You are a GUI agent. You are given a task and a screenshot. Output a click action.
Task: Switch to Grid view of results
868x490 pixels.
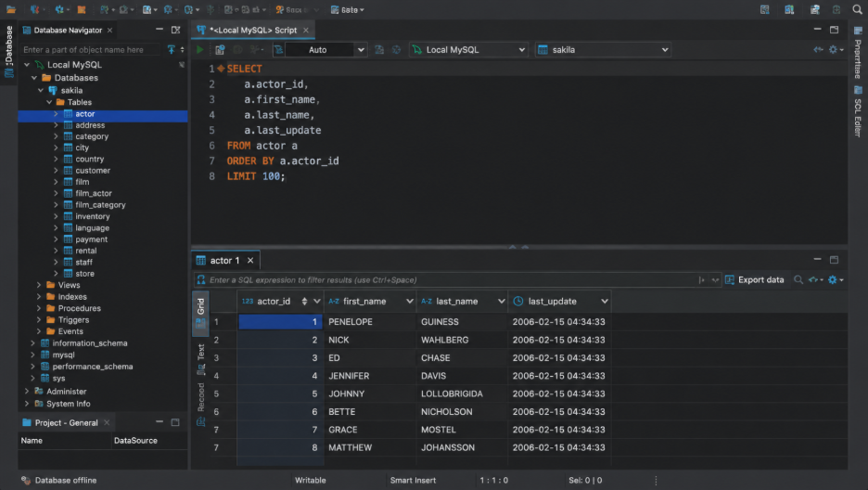click(200, 314)
